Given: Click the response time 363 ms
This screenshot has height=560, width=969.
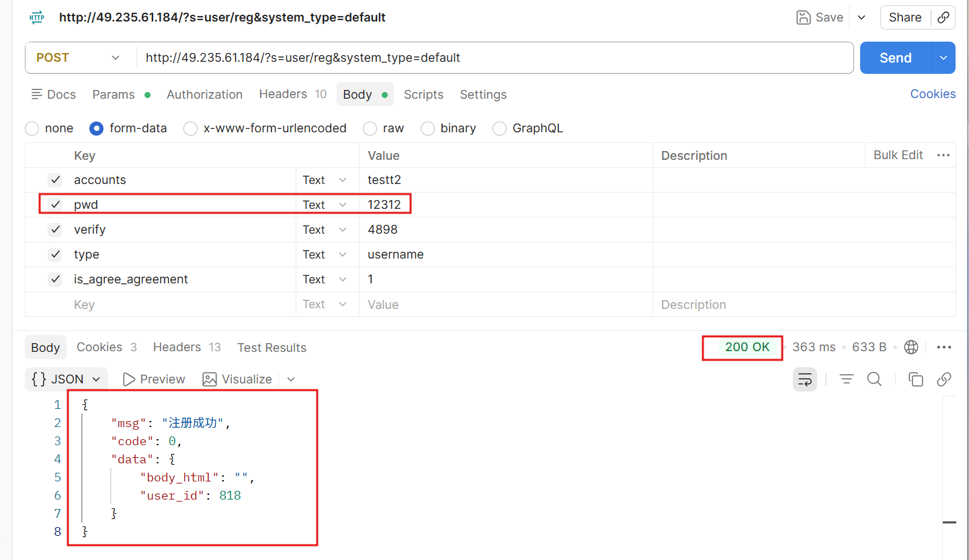Looking at the screenshot, I should (x=814, y=347).
